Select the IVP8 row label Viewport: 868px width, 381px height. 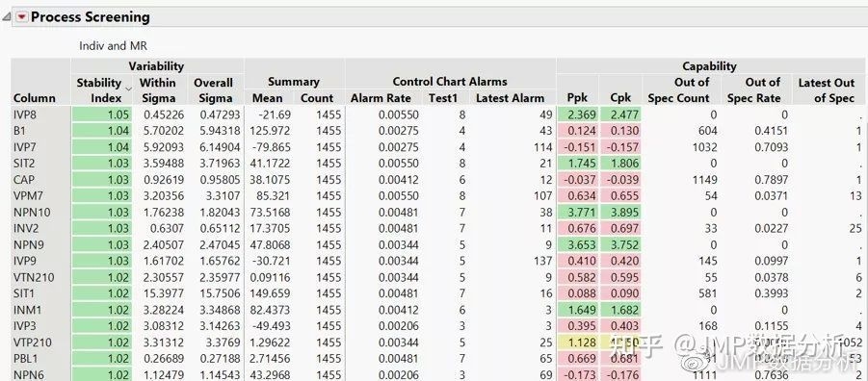[x=24, y=115]
